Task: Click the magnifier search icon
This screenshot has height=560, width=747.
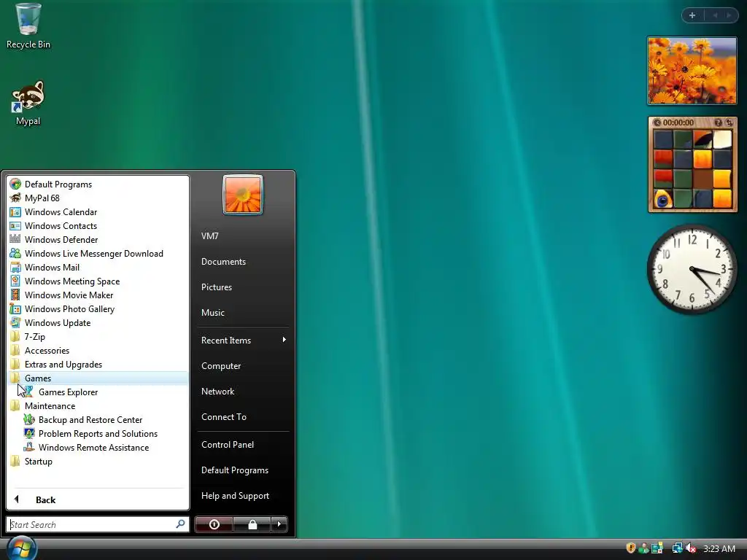Action: pyautogui.click(x=180, y=524)
